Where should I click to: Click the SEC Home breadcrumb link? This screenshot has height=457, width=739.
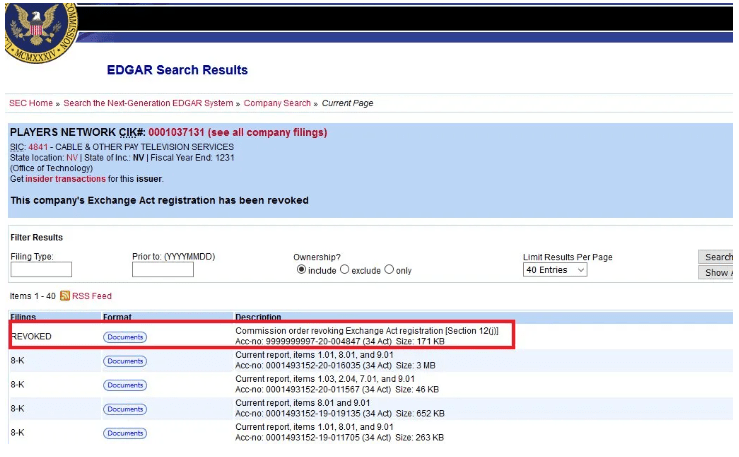pyautogui.click(x=30, y=103)
